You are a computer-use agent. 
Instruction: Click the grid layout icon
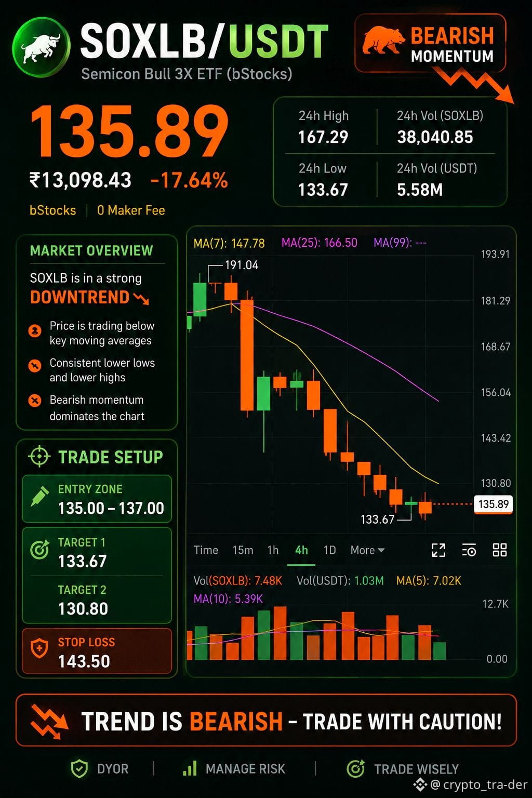pos(499,550)
